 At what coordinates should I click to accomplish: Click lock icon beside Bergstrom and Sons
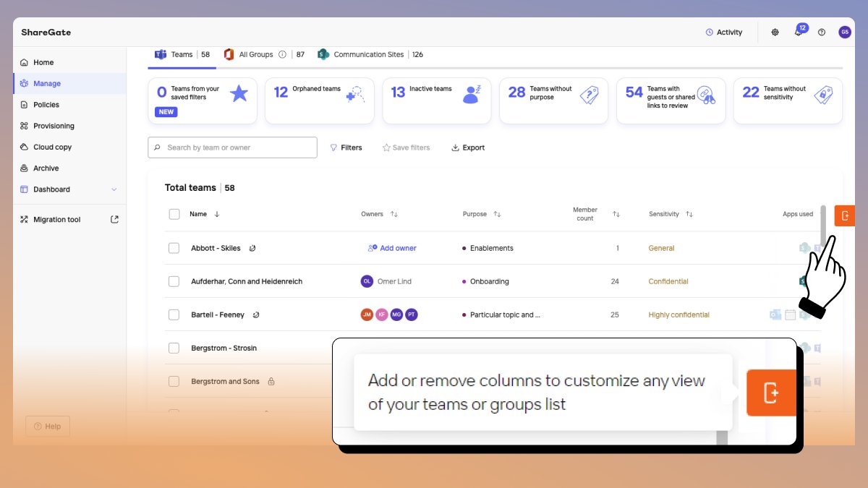point(271,381)
